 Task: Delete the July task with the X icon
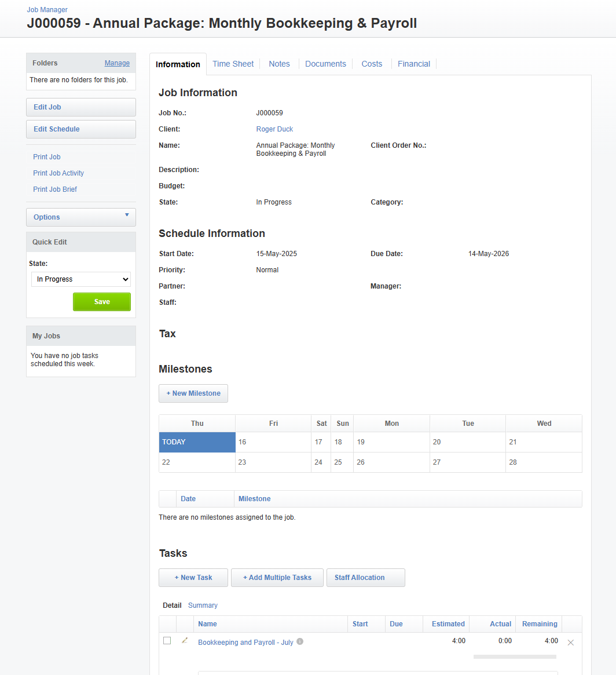570,643
